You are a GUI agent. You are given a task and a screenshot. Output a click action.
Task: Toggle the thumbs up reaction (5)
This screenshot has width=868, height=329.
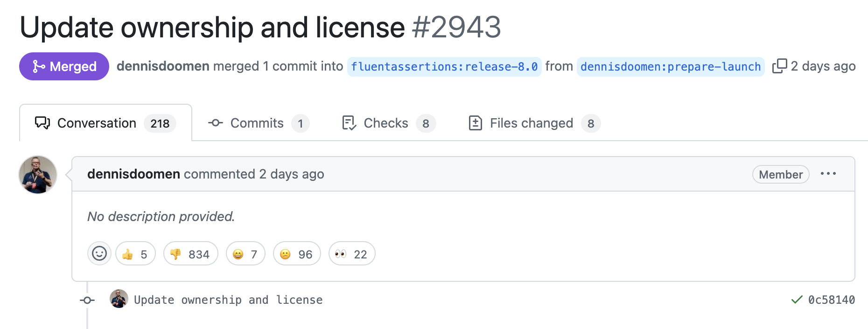pos(135,254)
